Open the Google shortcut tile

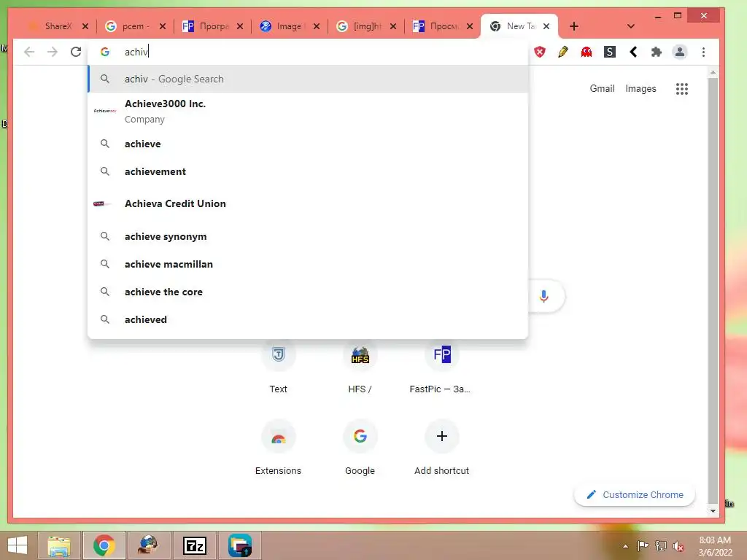360,448
